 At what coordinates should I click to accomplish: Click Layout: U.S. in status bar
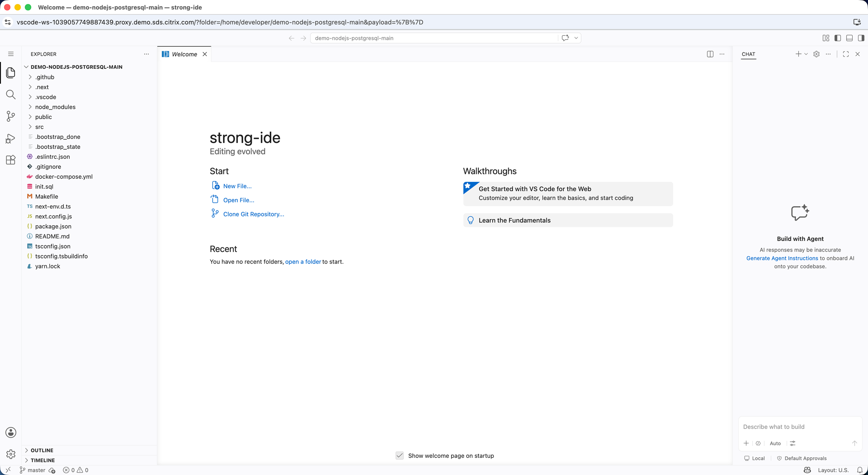pos(833,470)
